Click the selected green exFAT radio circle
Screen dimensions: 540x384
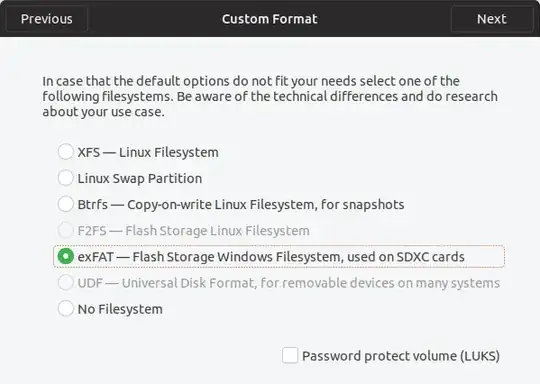click(x=65, y=257)
